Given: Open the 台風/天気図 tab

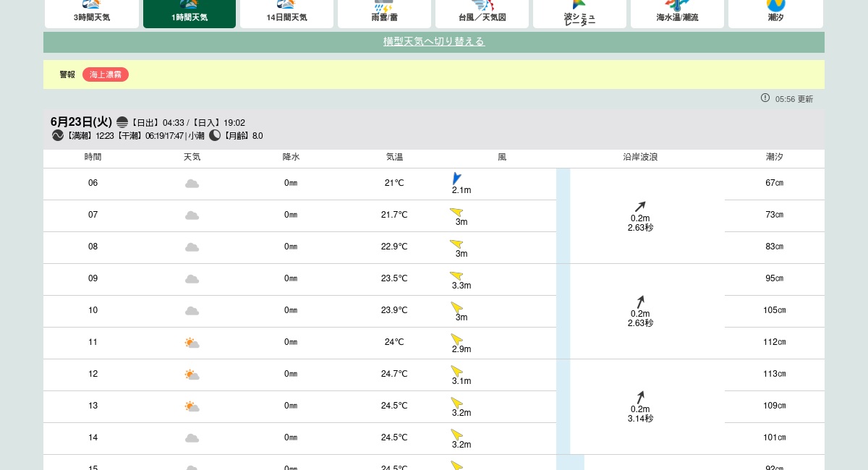Looking at the screenshot, I should pos(482,14).
